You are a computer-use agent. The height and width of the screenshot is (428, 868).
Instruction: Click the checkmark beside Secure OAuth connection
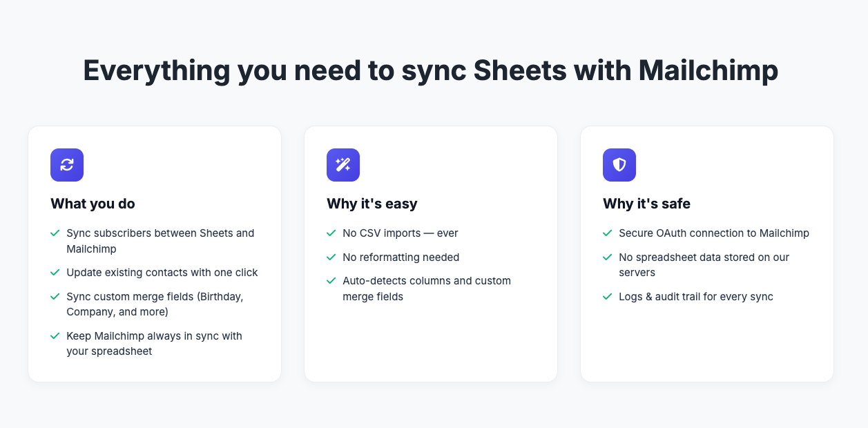point(607,233)
